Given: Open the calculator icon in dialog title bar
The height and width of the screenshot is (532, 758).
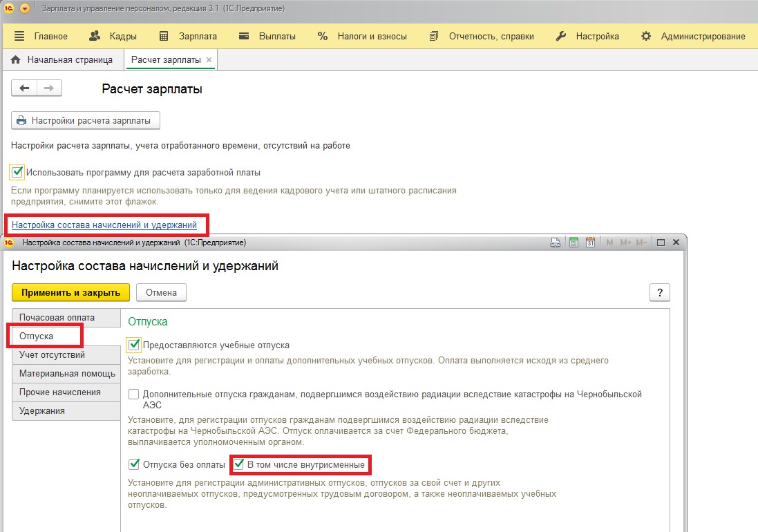Looking at the screenshot, I should click(x=573, y=243).
